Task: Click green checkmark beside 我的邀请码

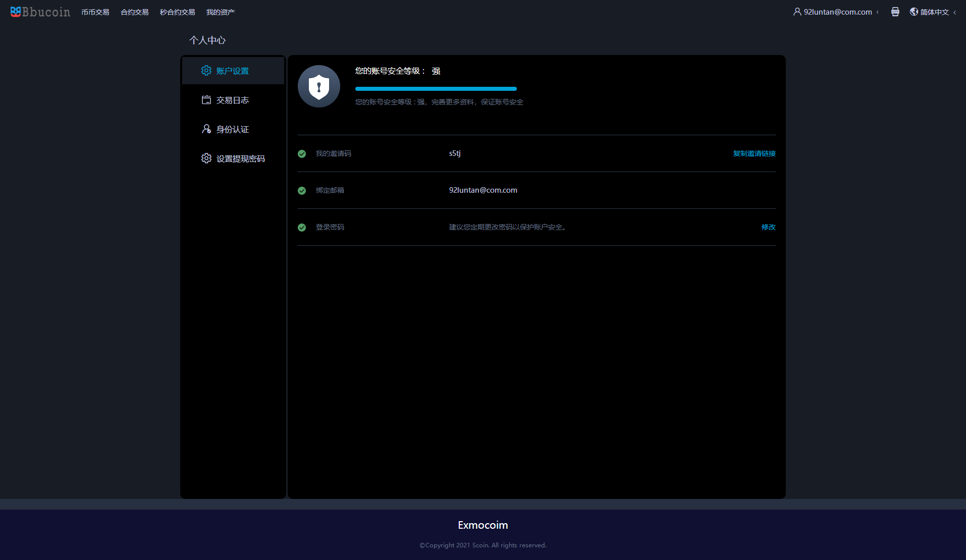Action: (302, 154)
